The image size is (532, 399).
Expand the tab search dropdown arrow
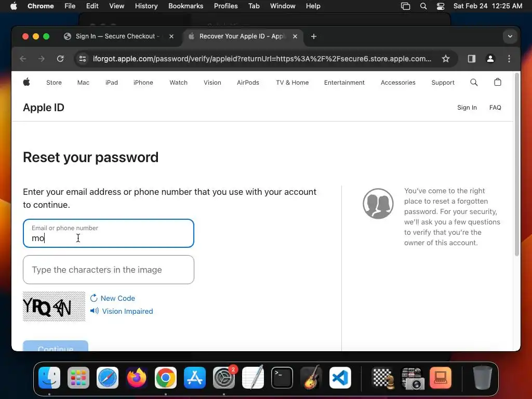point(510,36)
